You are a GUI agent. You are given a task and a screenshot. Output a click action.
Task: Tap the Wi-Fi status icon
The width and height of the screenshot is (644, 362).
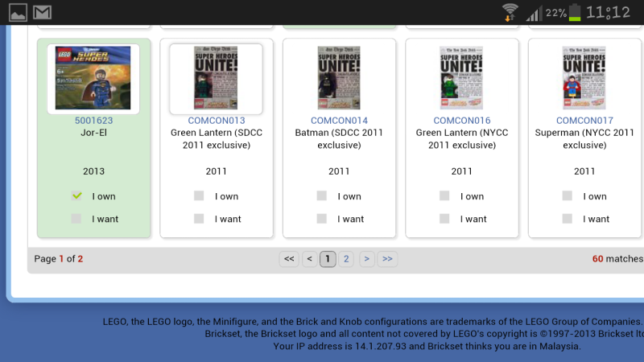point(509,12)
